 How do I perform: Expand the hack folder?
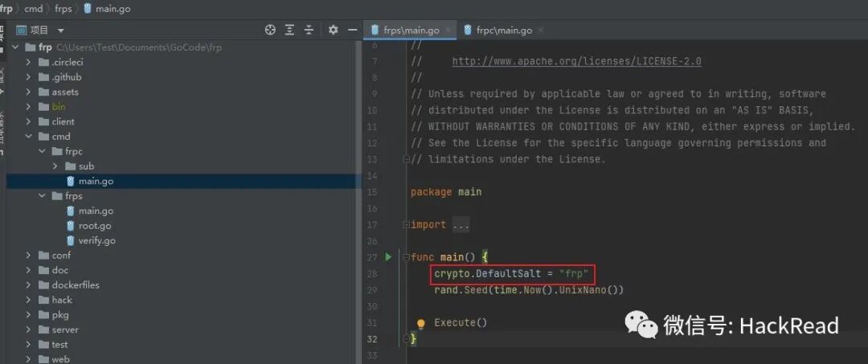click(29, 300)
